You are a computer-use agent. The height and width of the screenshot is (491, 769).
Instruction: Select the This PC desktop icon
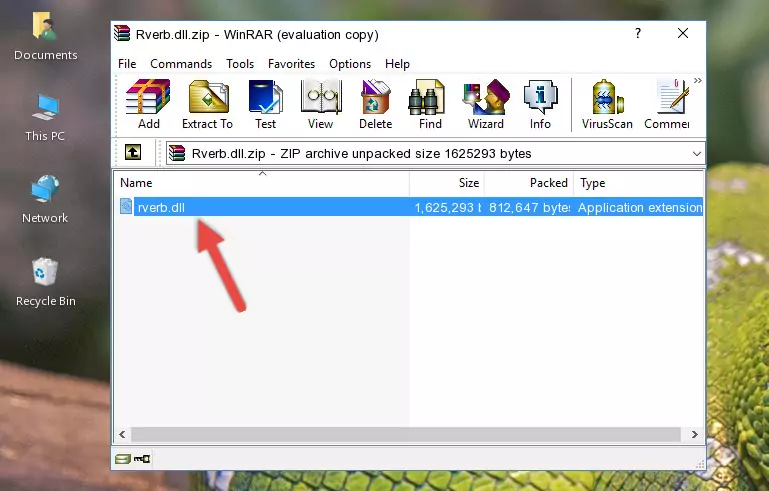coord(45,118)
